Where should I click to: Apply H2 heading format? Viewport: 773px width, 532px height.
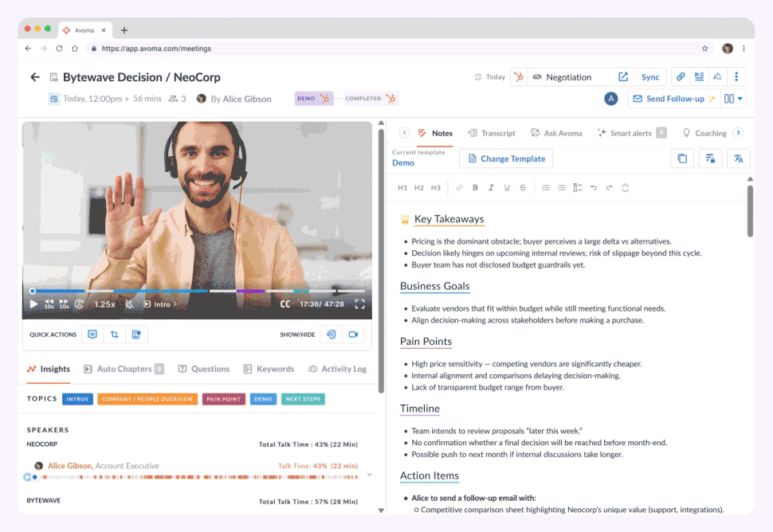click(419, 188)
